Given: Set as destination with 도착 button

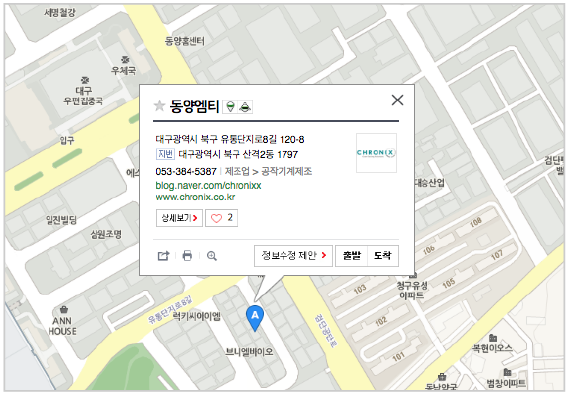Looking at the screenshot, I should coord(383,256).
